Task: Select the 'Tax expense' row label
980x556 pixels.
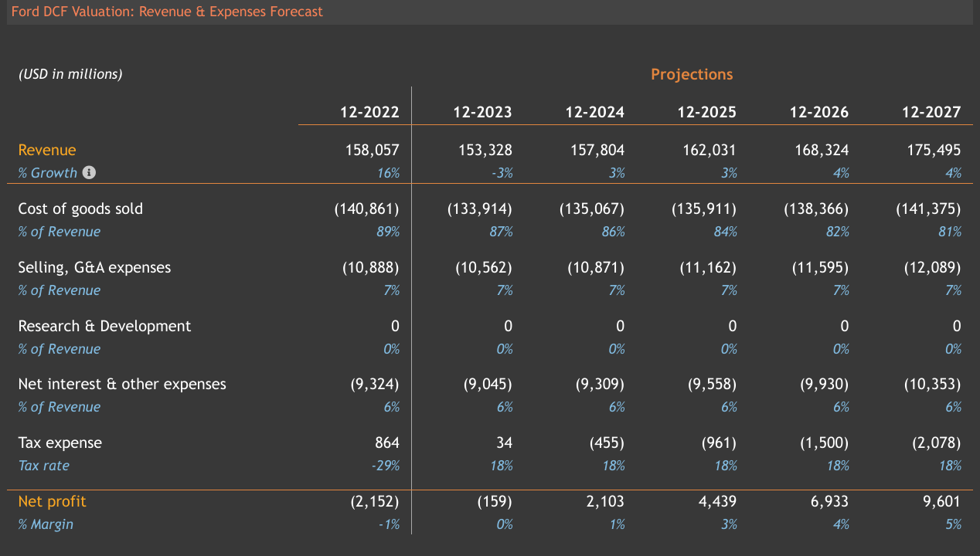Action: pos(60,442)
